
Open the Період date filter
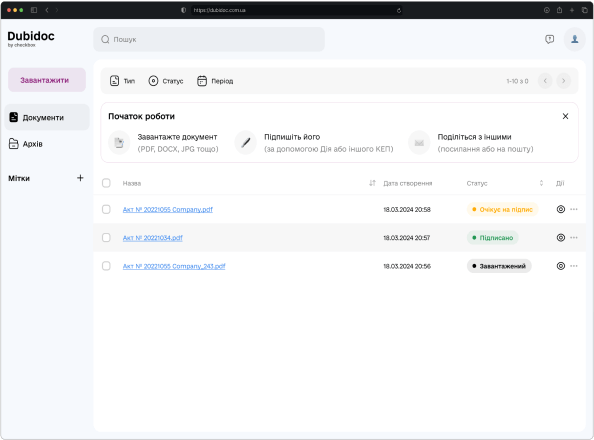pyautogui.click(x=215, y=81)
